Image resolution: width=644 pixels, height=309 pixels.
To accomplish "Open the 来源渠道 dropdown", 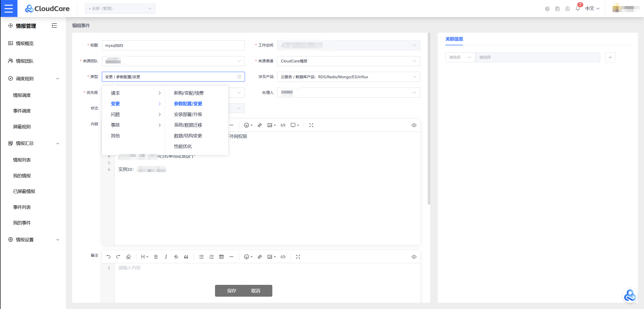I will (349, 61).
